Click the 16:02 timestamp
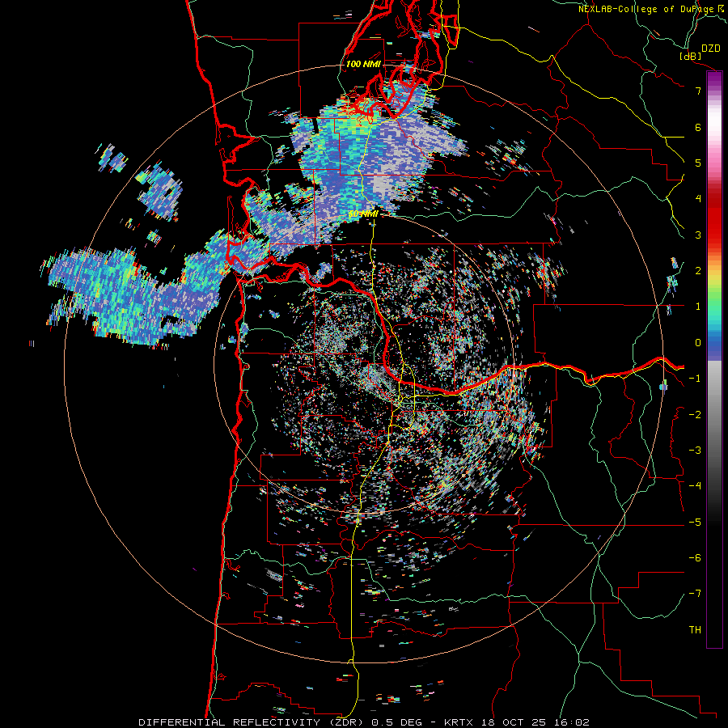The height and width of the screenshot is (728, 728). coord(572,722)
